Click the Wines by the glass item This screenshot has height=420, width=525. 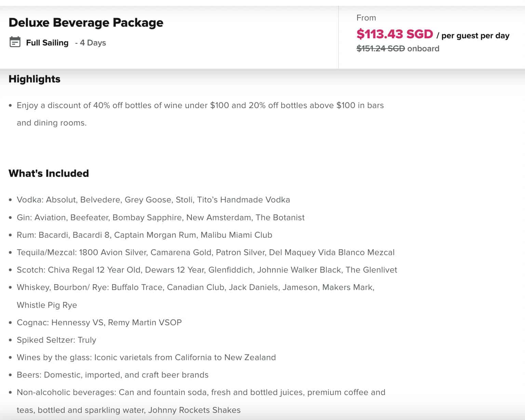click(146, 357)
